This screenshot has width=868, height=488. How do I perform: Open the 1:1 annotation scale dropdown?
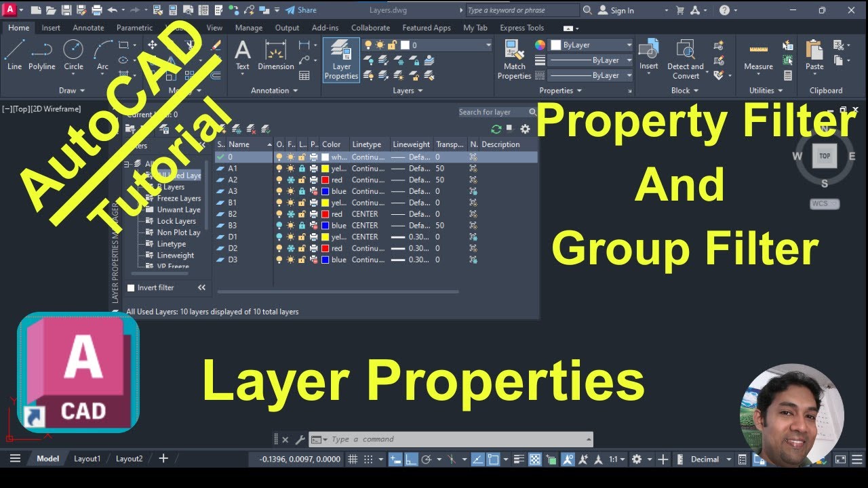[616, 459]
